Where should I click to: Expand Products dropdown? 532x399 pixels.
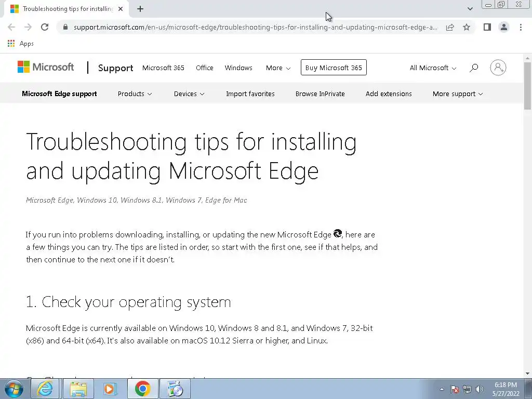pyautogui.click(x=135, y=94)
